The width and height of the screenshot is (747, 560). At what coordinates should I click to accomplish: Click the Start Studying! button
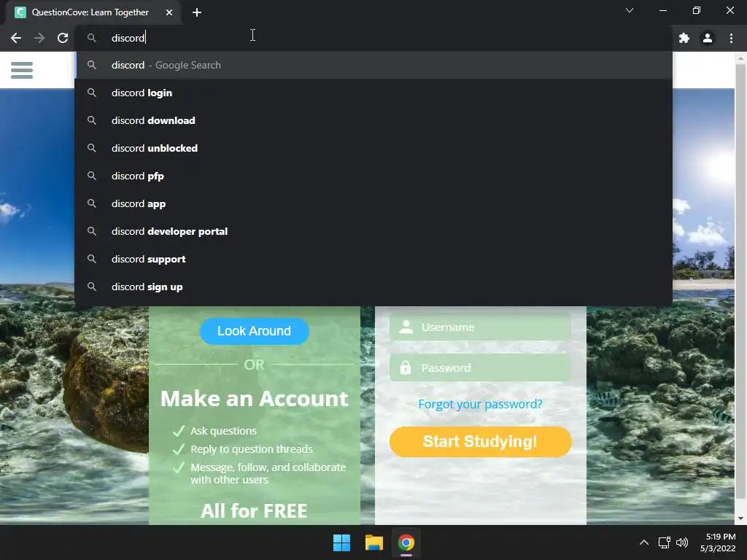click(480, 442)
